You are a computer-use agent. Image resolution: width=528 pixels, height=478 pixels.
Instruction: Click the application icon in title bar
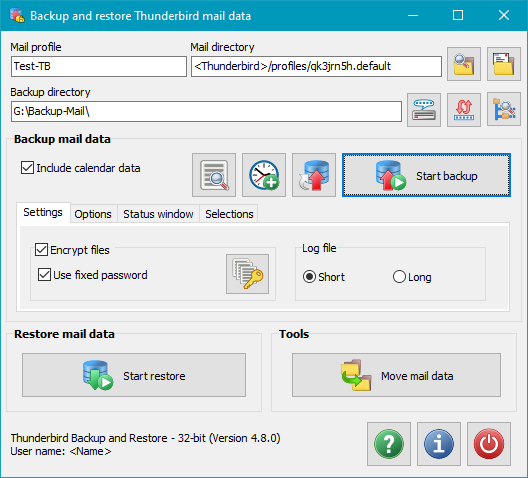17,15
